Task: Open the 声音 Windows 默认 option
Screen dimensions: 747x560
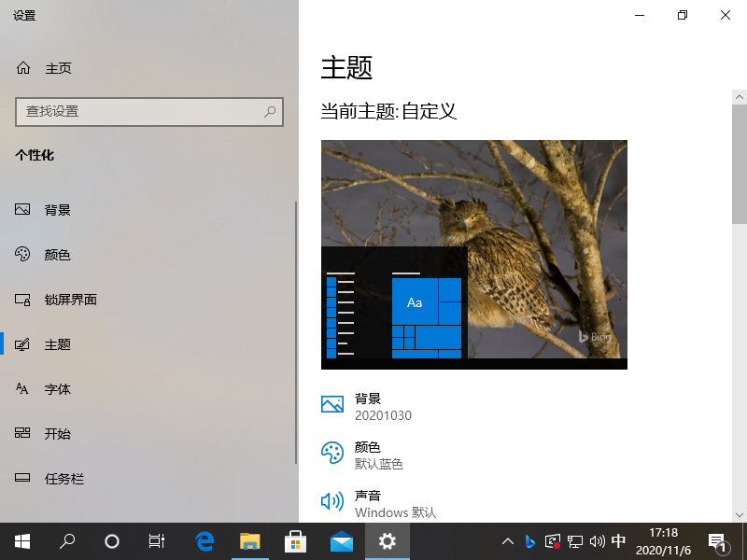Action: [379, 504]
